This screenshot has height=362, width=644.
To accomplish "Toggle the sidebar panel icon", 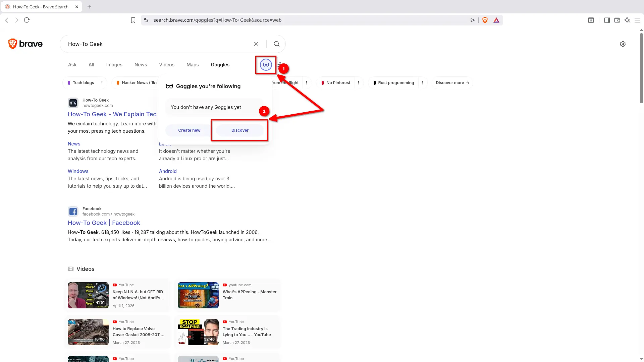I will [x=607, y=20].
